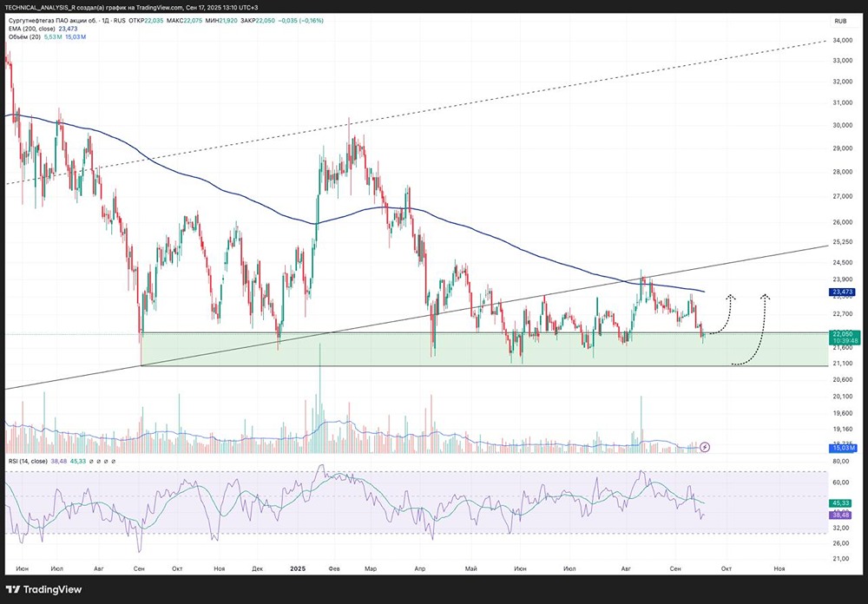Screen dimensions: 868x604
Task: Click the 34,000 price axis label
Action: click(x=844, y=41)
